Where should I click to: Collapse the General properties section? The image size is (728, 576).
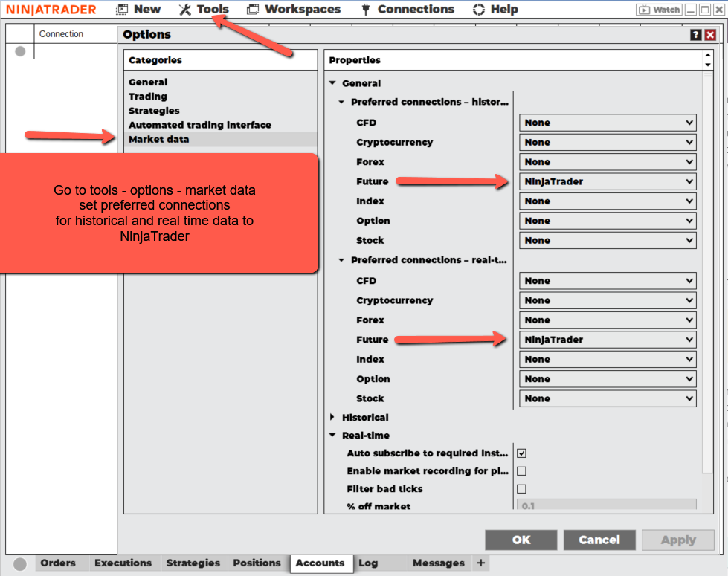coord(332,83)
